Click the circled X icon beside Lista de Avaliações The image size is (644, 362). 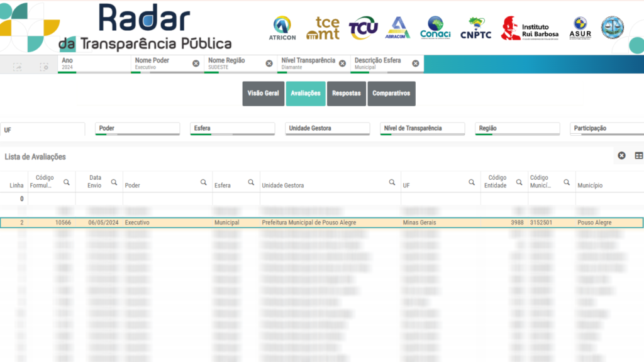(x=622, y=156)
